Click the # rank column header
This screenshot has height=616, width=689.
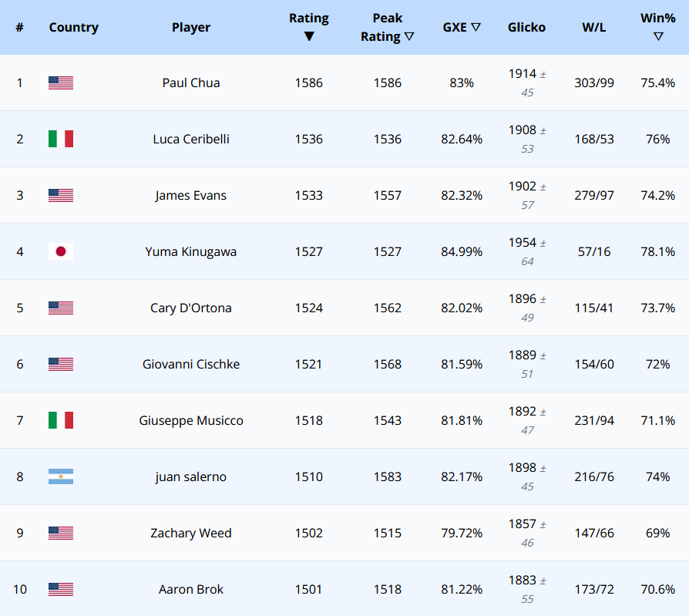coord(19,27)
